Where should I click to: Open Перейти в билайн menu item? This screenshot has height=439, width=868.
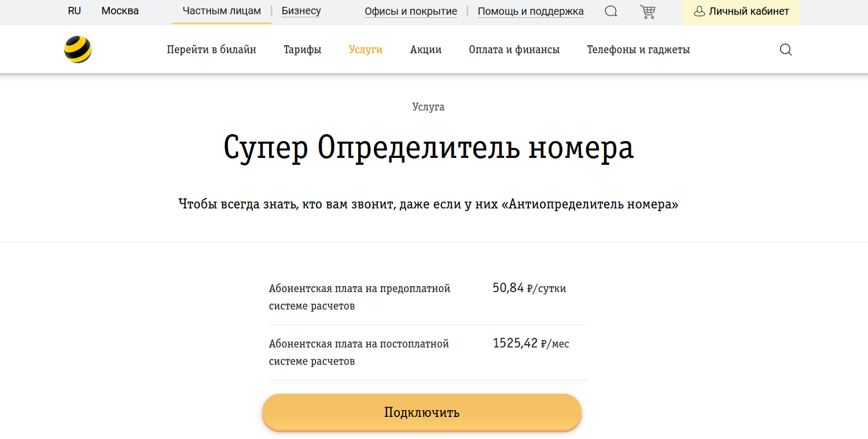(x=212, y=50)
